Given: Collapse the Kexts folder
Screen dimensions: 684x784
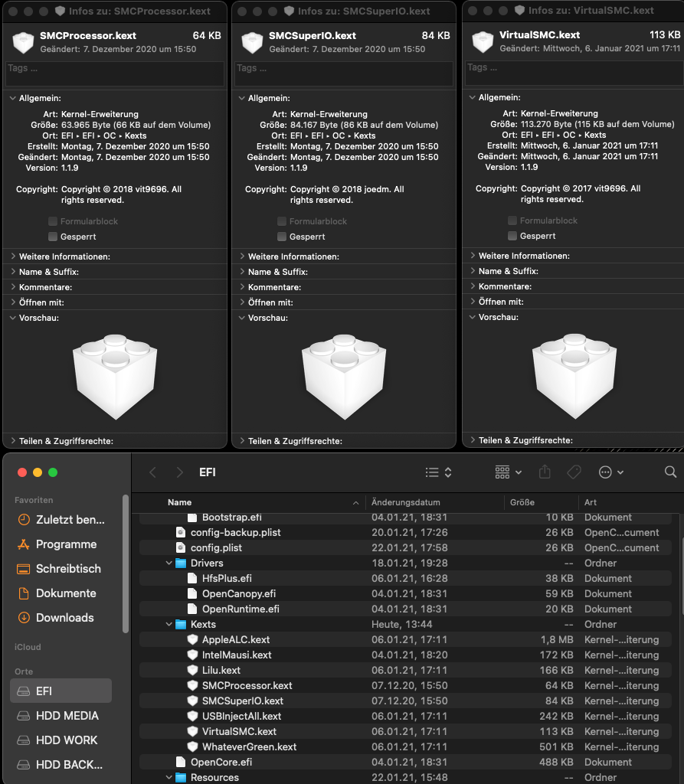Looking at the screenshot, I should coord(169,625).
